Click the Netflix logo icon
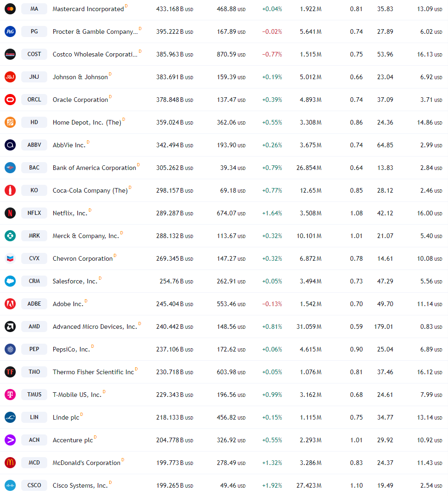The height and width of the screenshot is (496, 448). pyautogui.click(x=10, y=213)
